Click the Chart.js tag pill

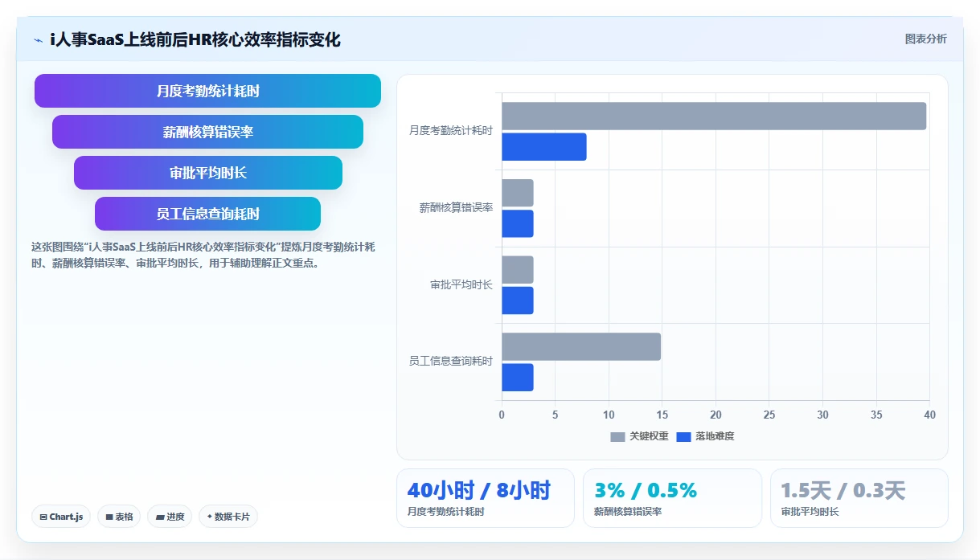[61, 517]
